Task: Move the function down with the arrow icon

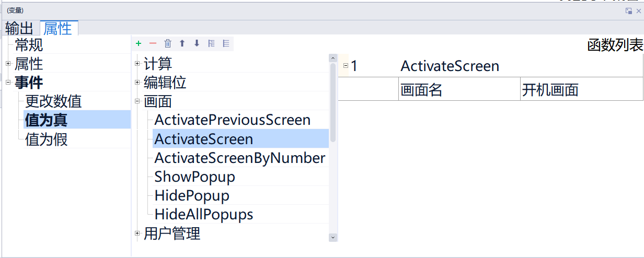Action: coord(197,44)
